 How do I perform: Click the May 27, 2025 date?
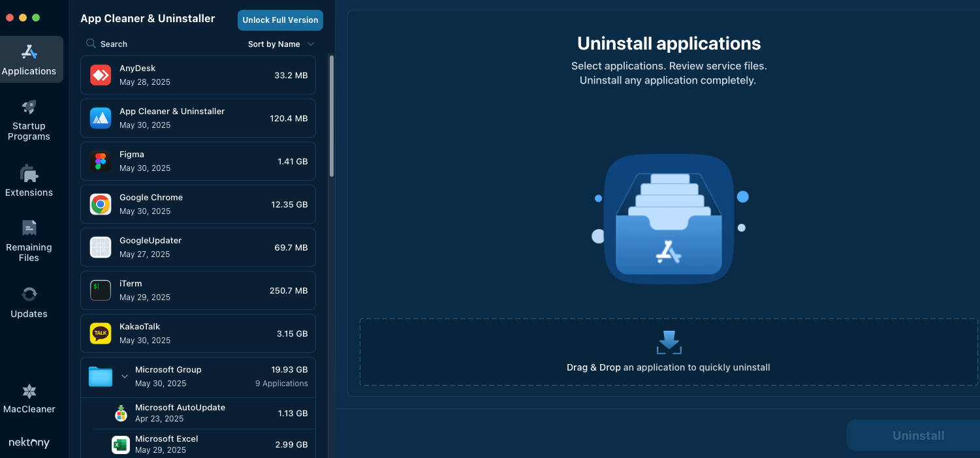click(x=145, y=254)
